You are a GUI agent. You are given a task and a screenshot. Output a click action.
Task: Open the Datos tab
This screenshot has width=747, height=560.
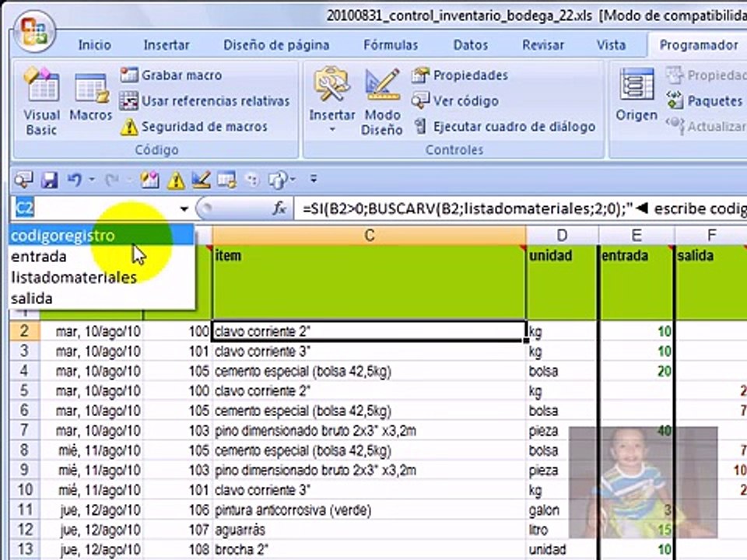[x=471, y=45]
